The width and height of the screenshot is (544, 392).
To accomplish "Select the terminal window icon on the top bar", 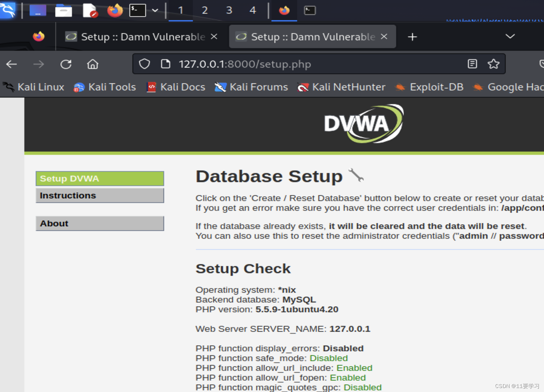I will [x=310, y=10].
